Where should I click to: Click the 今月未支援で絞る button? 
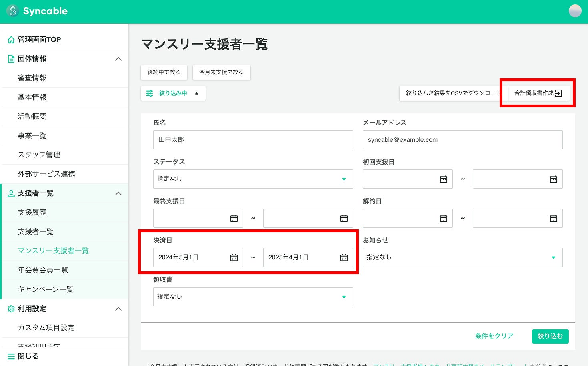pyautogui.click(x=222, y=72)
